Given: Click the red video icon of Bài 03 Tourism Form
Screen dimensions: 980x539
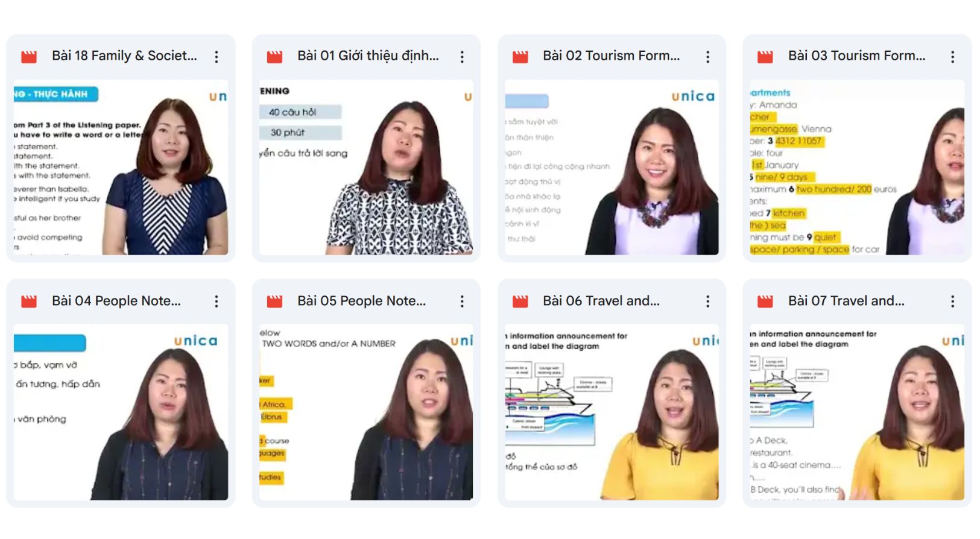Looking at the screenshot, I should 765,57.
